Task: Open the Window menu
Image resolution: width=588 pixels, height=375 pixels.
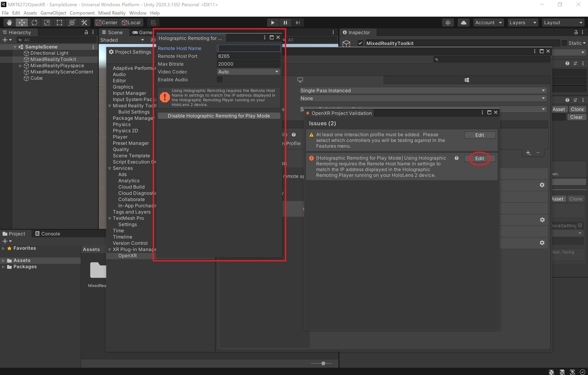Action: pyautogui.click(x=138, y=13)
